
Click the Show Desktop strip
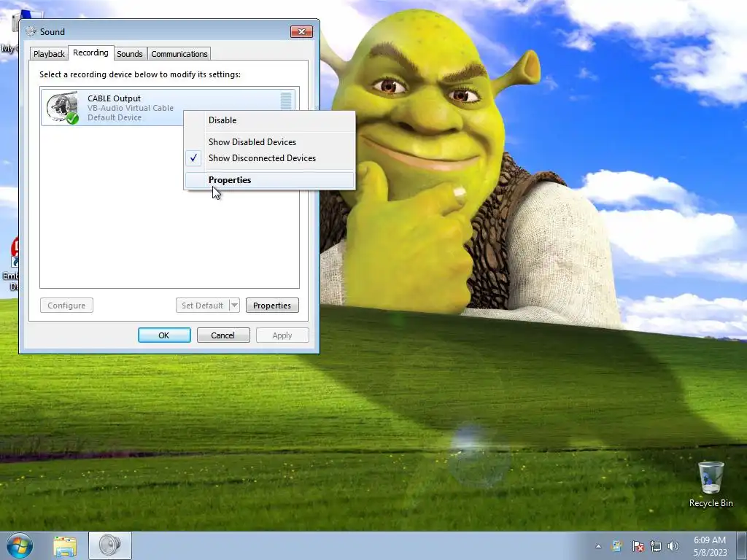tap(742, 545)
